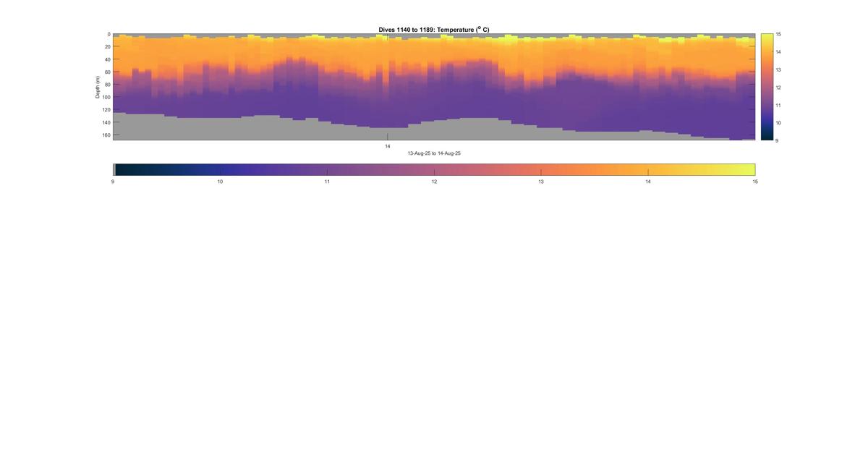
Task: Click the depth tick label '80' on the y-axis
Action: (107, 85)
